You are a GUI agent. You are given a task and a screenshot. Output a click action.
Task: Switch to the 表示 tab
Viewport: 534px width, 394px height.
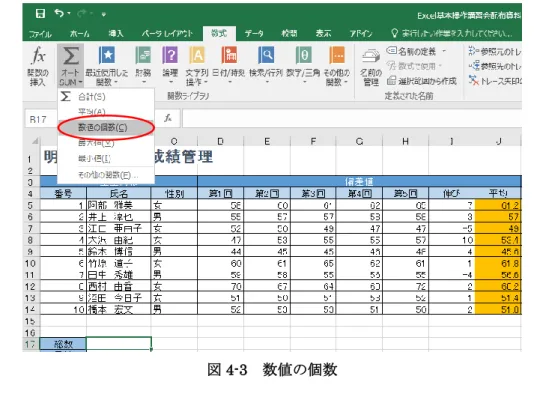click(x=323, y=33)
